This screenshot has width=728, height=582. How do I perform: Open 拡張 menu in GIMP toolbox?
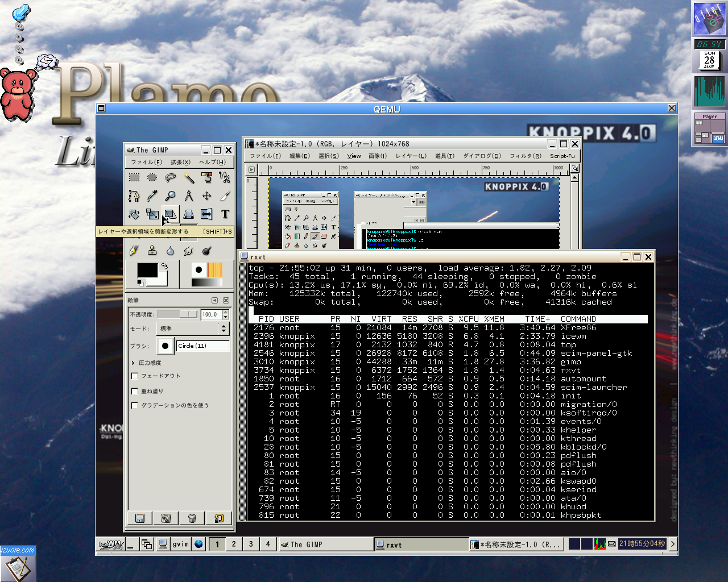pos(180,162)
